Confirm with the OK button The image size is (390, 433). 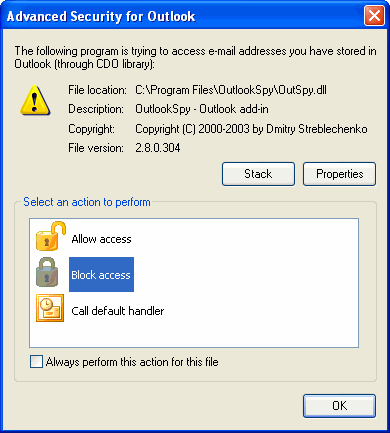tap(339, 406)
